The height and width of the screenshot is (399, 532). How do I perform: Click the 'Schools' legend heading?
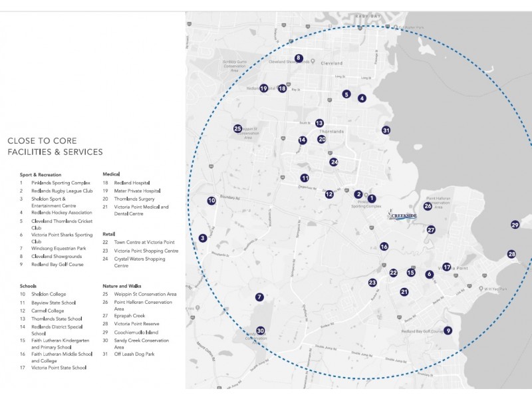click(x=28, y=286)
